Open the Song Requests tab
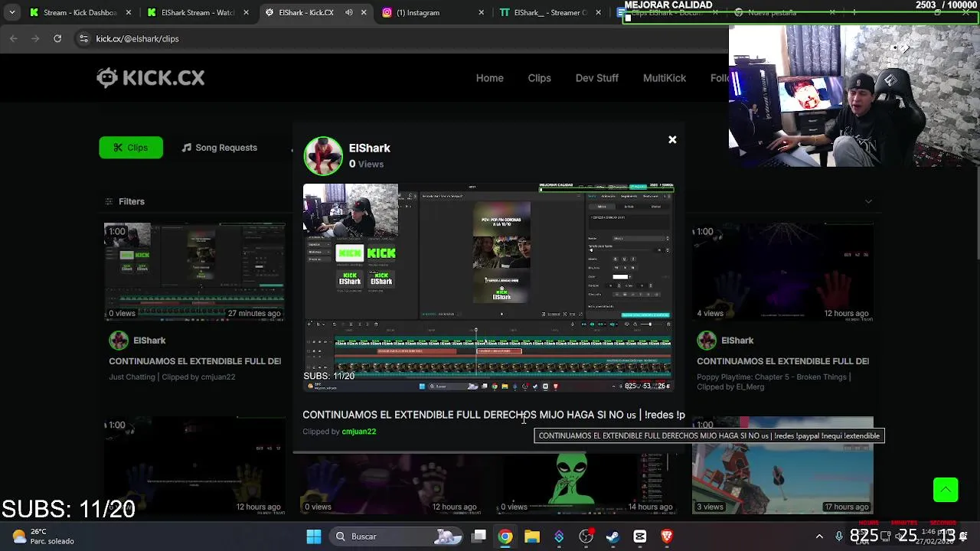The height and width of the screenshot is (551, 980). point(219,148)
